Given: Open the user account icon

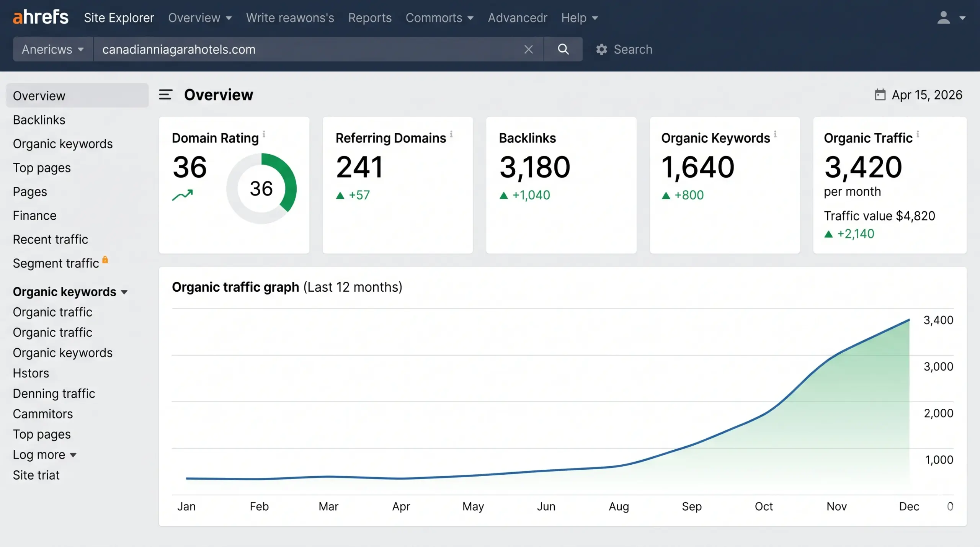Looking at the screenshot, I should (944, 18).
